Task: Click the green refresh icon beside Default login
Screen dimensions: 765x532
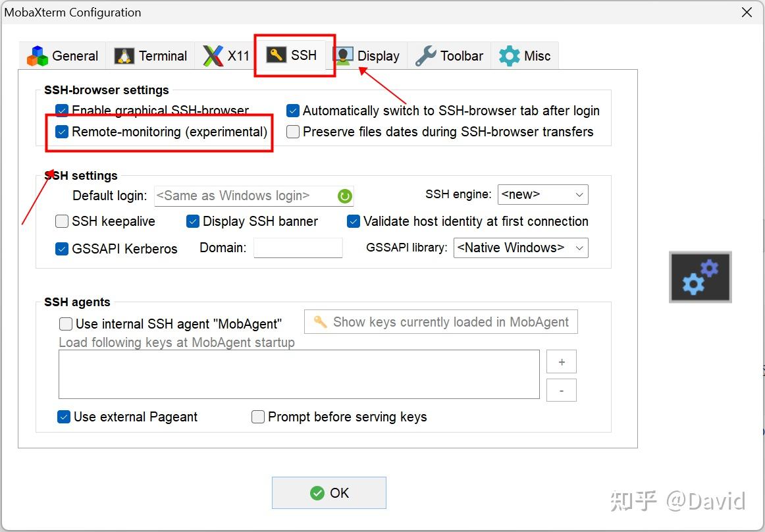Action: pos(345,196)
